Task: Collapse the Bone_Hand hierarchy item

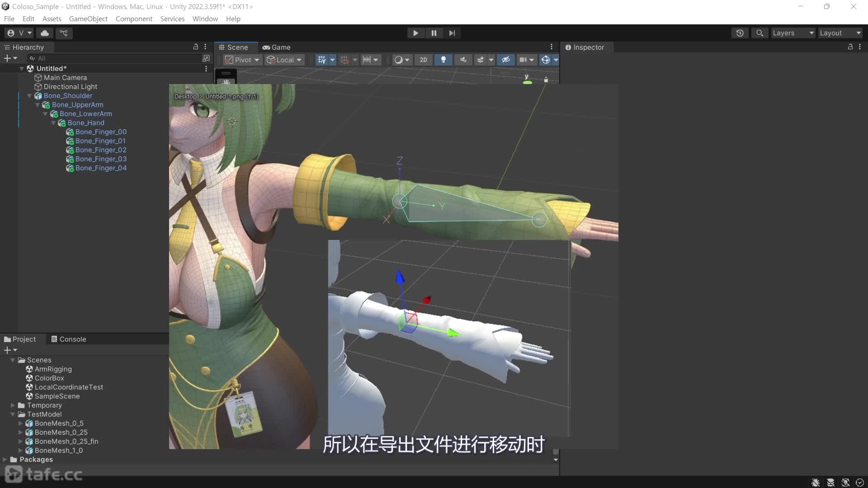Action: (53, 123)
